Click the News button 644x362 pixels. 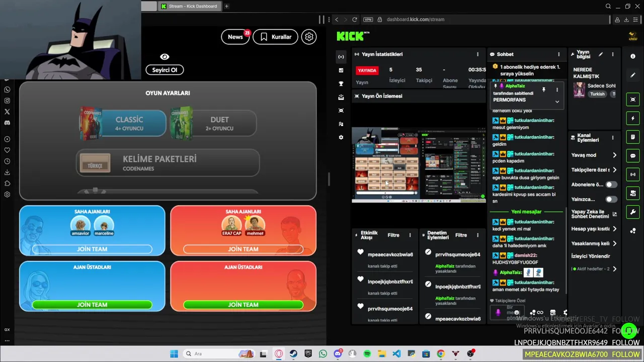pos(235,37)
